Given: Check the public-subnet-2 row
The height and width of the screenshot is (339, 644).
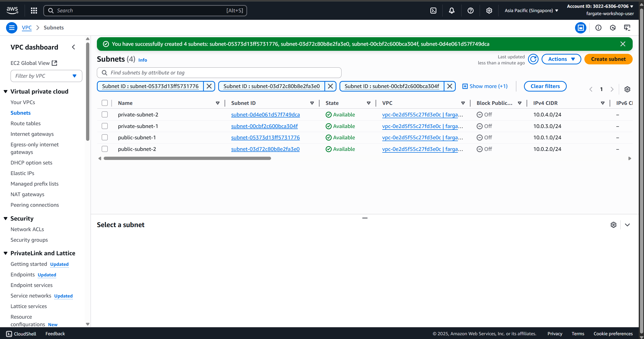Looking at the screenshot, I should coord(105,149).
